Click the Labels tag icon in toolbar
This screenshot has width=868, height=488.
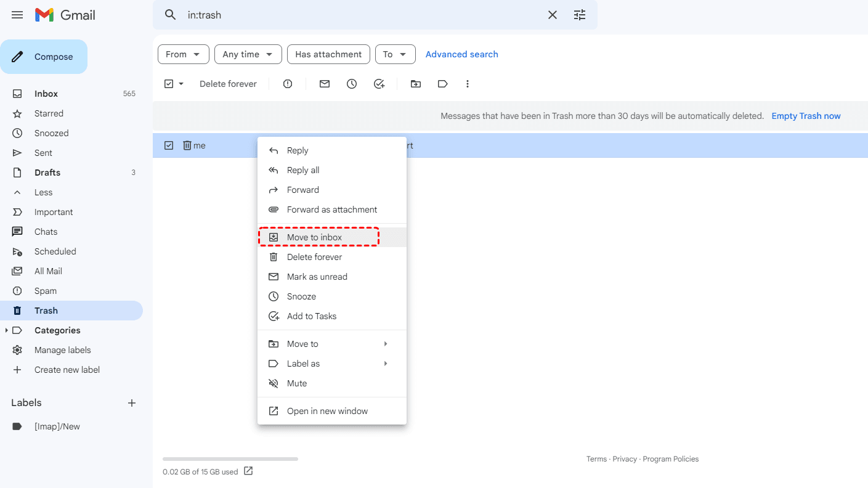(x=443, y=84)
